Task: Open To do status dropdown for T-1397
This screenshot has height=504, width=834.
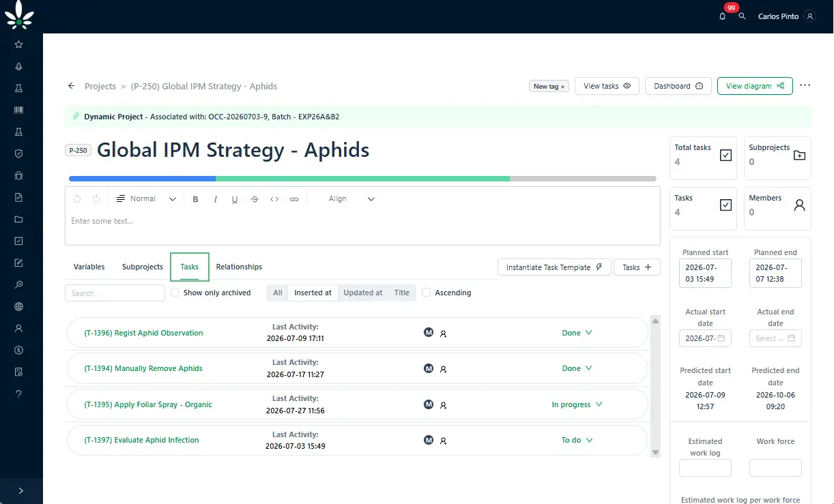Action: tap(577, 440)
